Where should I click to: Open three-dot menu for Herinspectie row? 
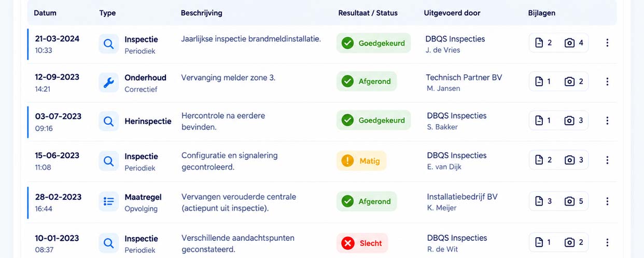[x=607, y=120]
